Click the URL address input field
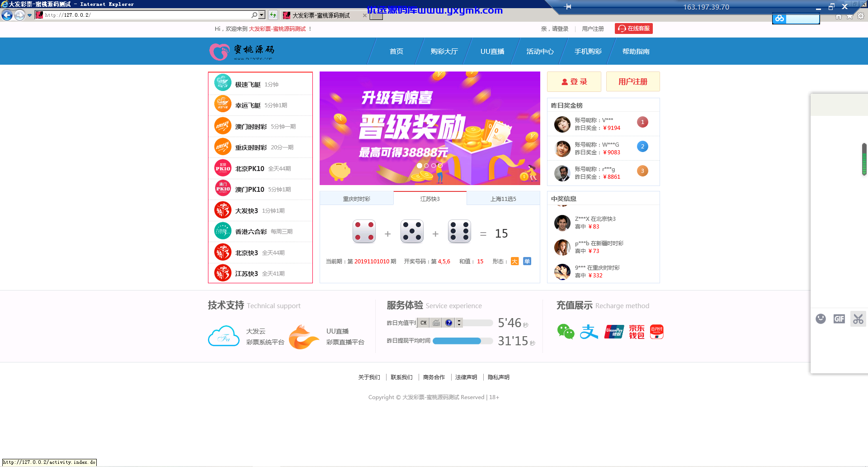 (147, 15)
